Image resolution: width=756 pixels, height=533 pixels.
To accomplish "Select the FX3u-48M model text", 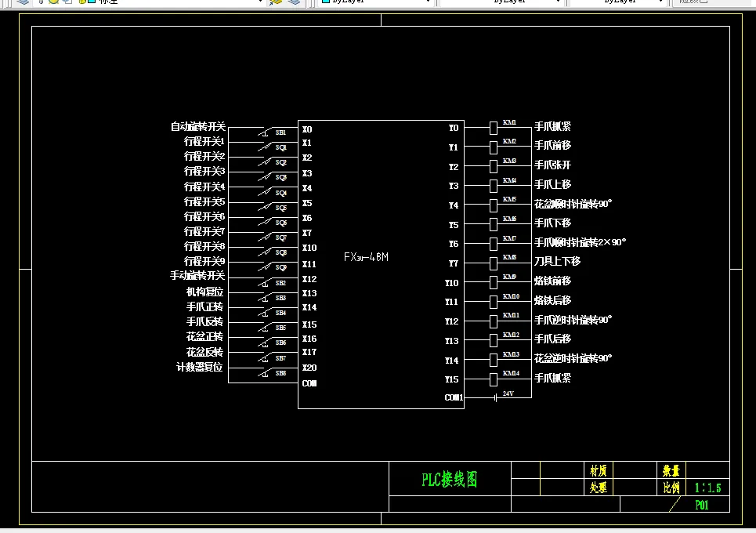I will coord(366,257).
